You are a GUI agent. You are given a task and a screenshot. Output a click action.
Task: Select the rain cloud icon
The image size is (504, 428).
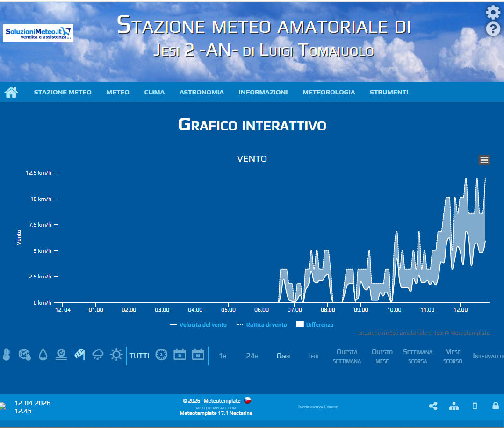coord(98,355)
